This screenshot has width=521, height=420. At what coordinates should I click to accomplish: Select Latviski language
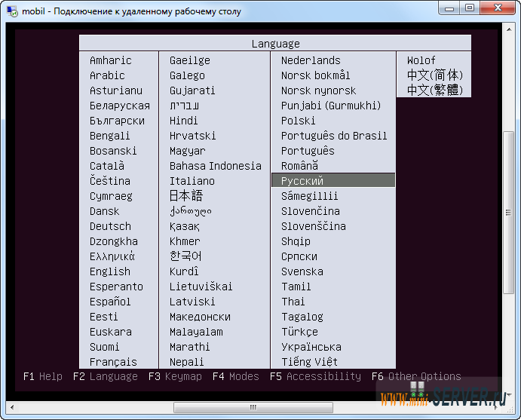click(192, 302)
